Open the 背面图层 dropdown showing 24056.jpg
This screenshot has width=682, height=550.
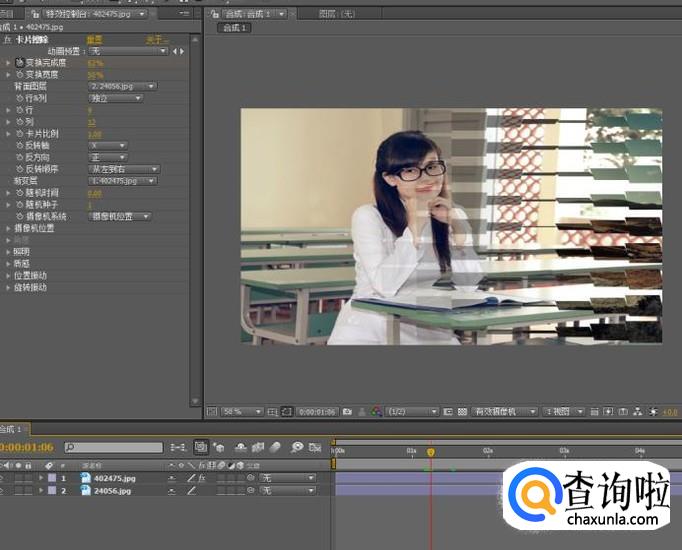pos(122,87)
